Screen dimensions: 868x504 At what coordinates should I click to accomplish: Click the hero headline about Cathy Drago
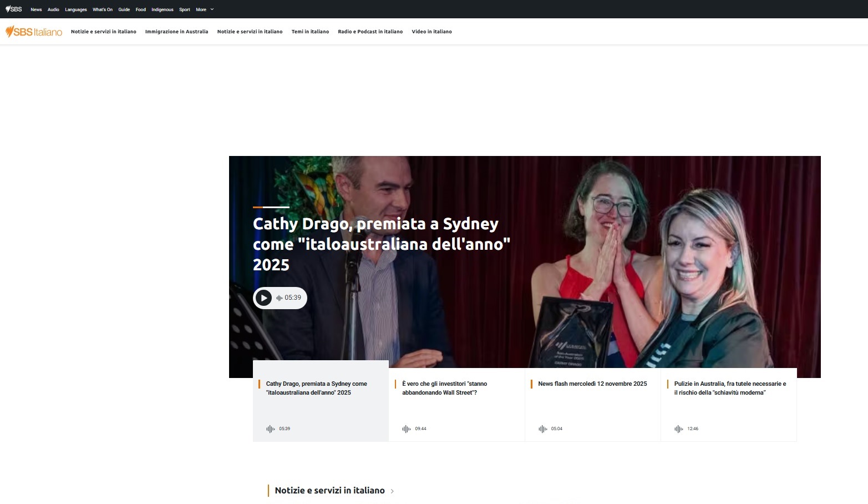(x=380, y=244)
